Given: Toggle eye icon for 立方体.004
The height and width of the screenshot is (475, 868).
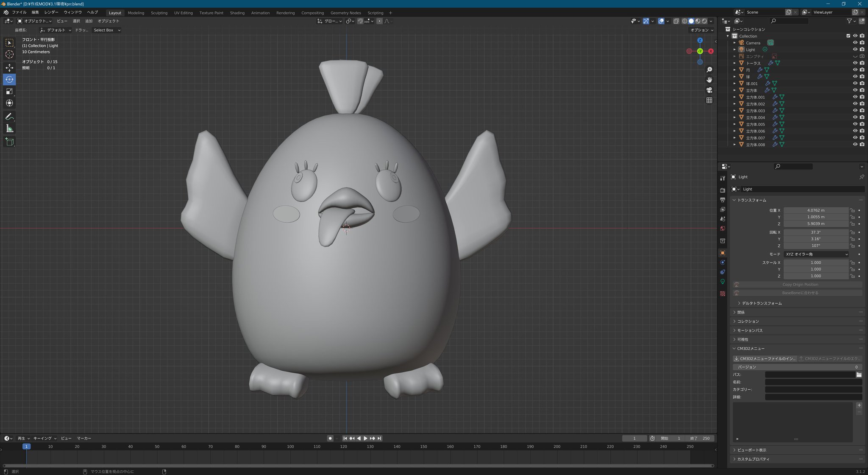Looking at the screenshot, I should (x=855, y=117).
